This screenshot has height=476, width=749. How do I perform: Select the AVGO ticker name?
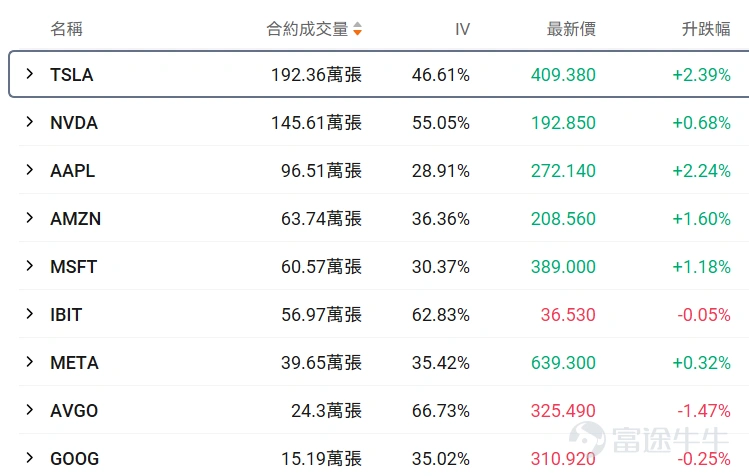point(74,411)
